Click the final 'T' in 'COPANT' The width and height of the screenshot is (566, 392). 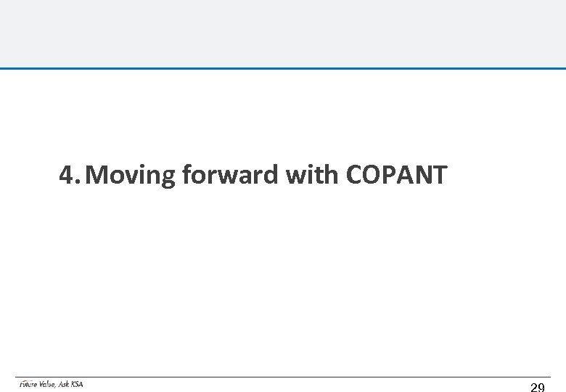click(439, 175)
